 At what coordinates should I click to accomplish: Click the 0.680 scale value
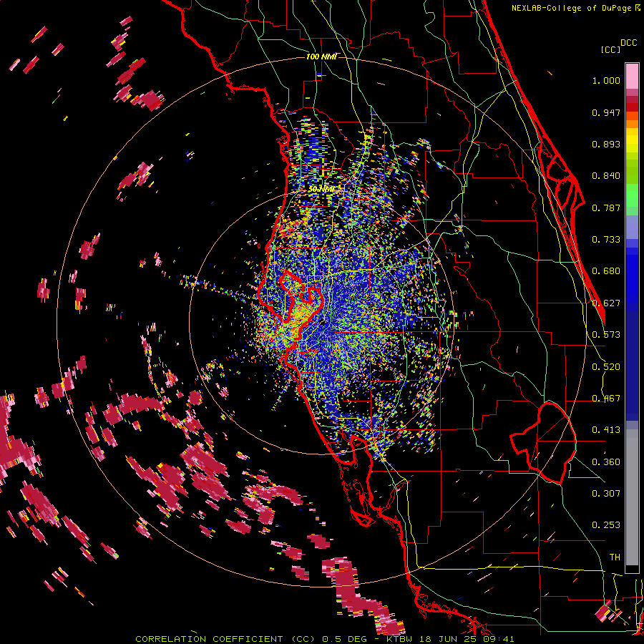point(606,271)
